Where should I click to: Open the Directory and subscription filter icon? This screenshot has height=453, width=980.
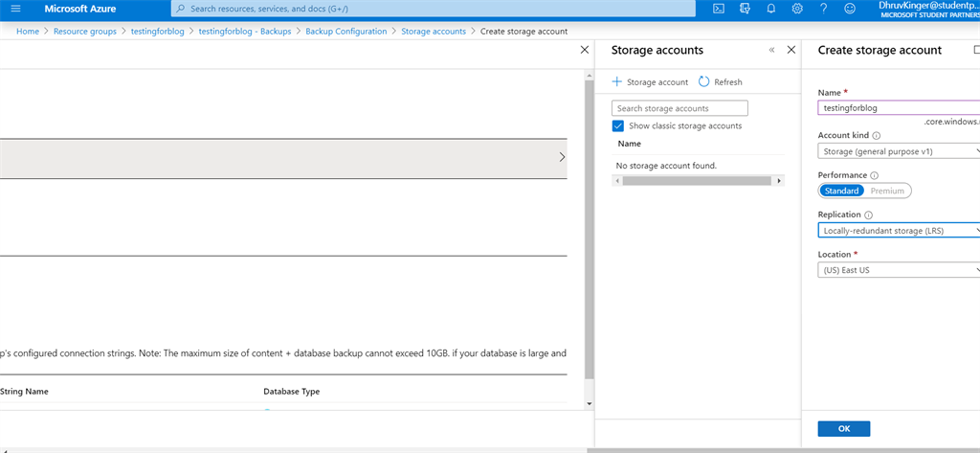(x=745, y=9)
